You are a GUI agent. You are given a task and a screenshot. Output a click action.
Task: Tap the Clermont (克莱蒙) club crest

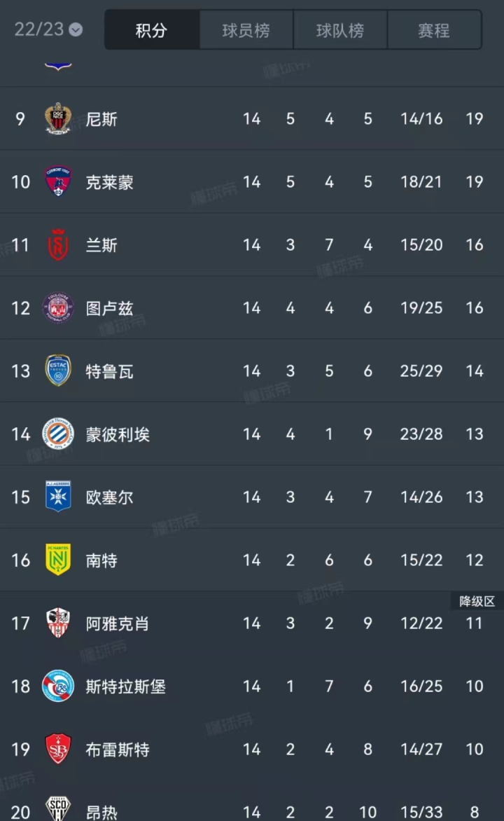(x=58, y=181)
